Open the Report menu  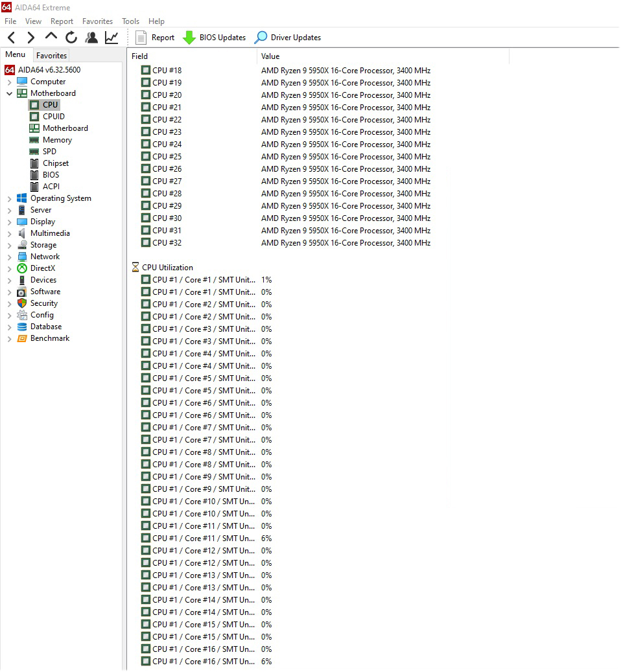coord(62,21)
